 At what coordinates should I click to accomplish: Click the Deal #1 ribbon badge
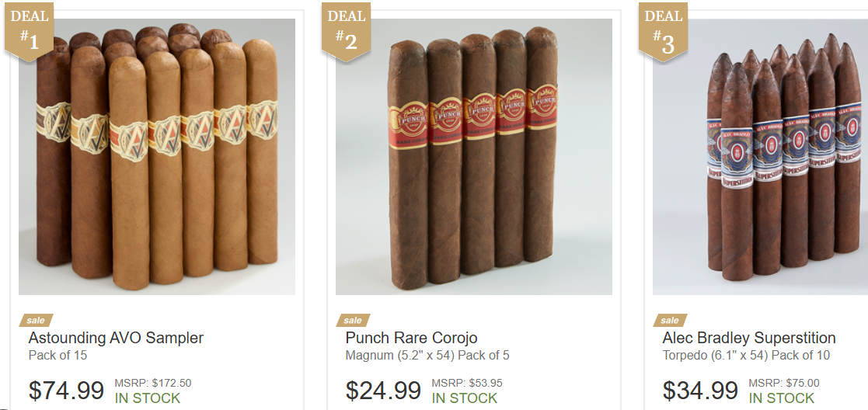pyautogui.click(x=30, y=31)
